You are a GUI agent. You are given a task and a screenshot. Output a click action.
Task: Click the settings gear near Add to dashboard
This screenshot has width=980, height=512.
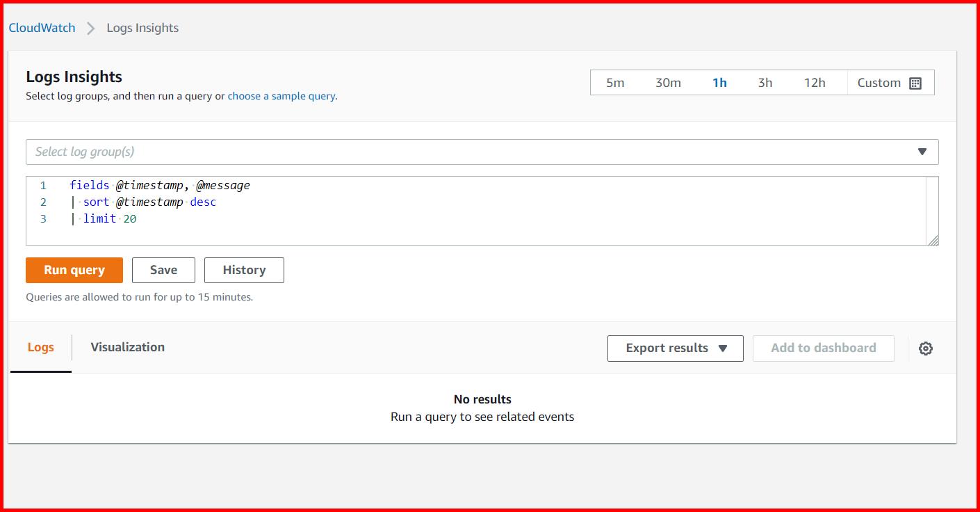(x=926, y=349)
